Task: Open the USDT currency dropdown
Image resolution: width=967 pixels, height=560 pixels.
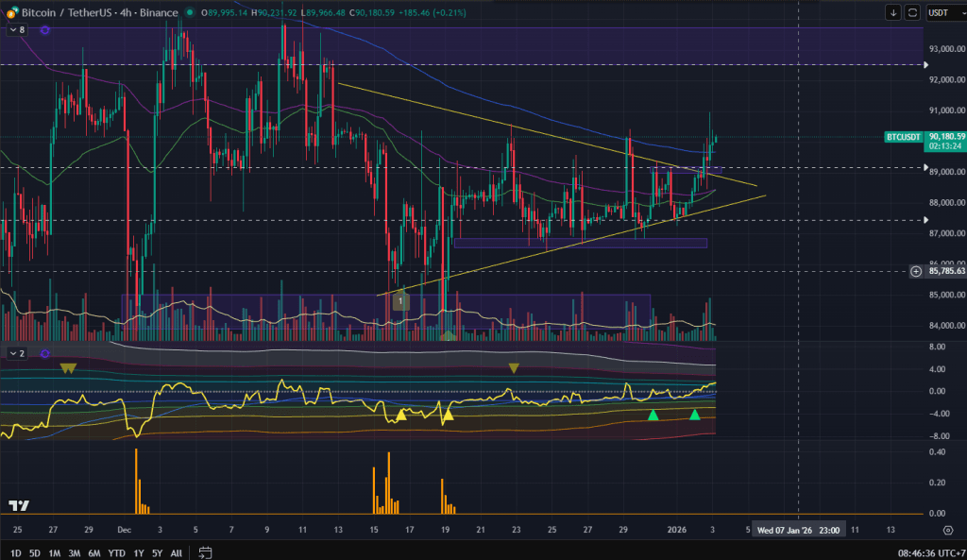Action: (942, 12)
